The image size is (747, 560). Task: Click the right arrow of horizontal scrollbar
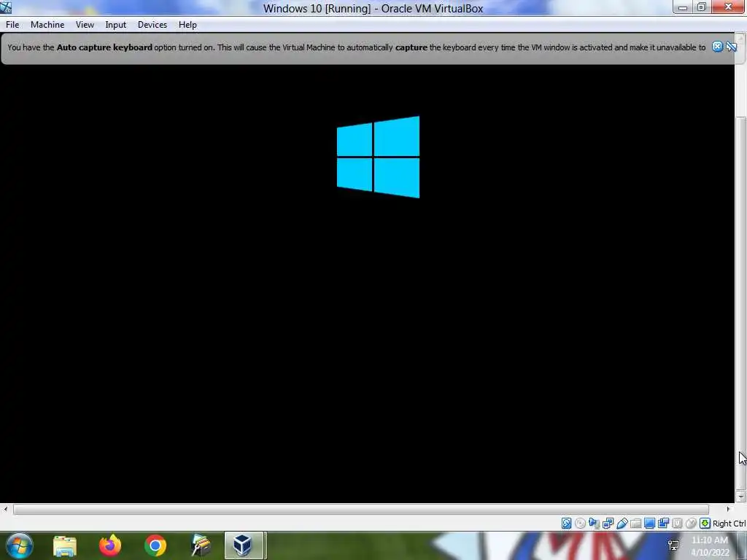(x=728, y=510)
